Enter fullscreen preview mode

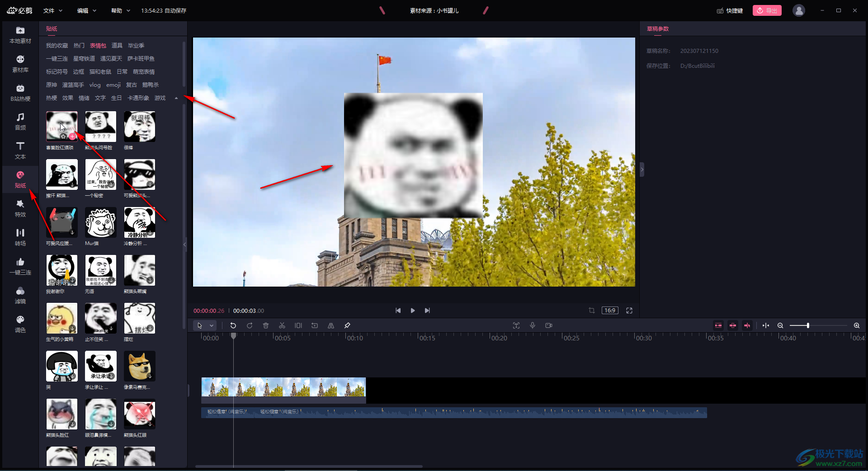(x=629, y=311)
